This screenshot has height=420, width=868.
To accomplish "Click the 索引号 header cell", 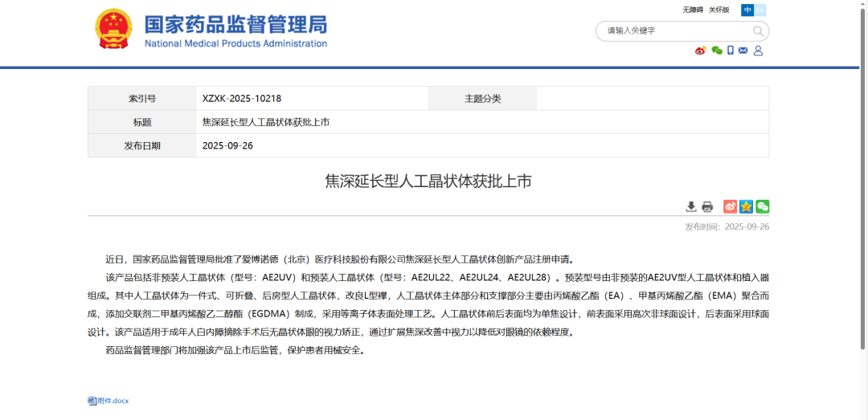I will 142,99.
